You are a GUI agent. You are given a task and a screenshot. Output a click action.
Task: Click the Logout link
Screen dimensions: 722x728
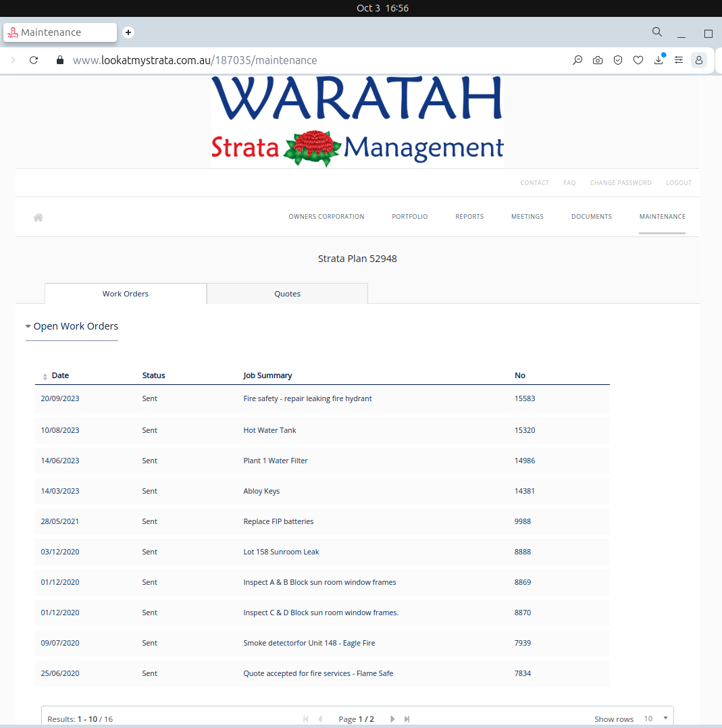point(678,183)
